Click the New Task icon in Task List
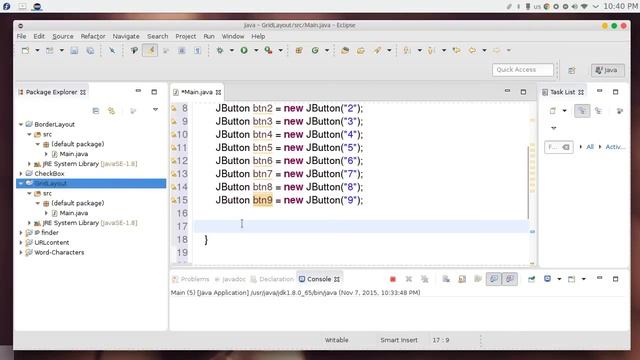This screenshot has height=360, width=640. (x=553, y=111)
